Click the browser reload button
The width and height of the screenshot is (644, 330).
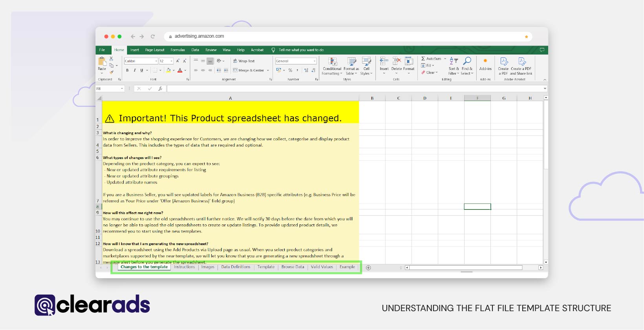(153, 37)
